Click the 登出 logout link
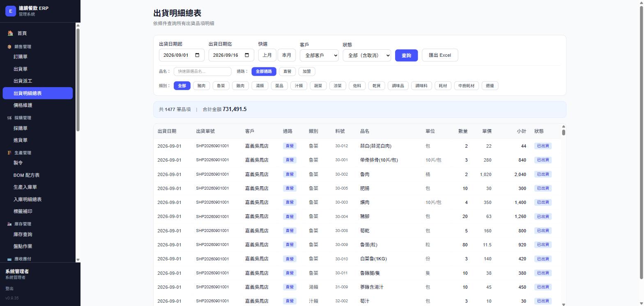644x306 pixels. tap(9, 289)
